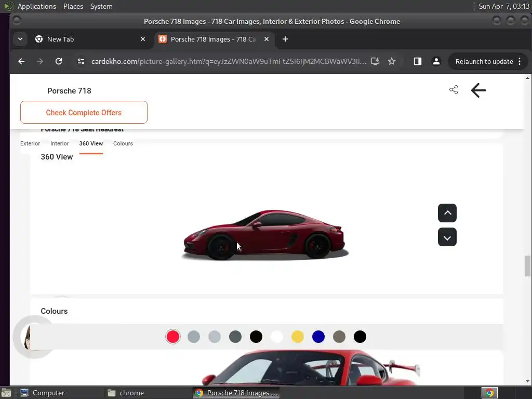Switch to the Interior tab

pyautogui.click(x=60, y=143)
